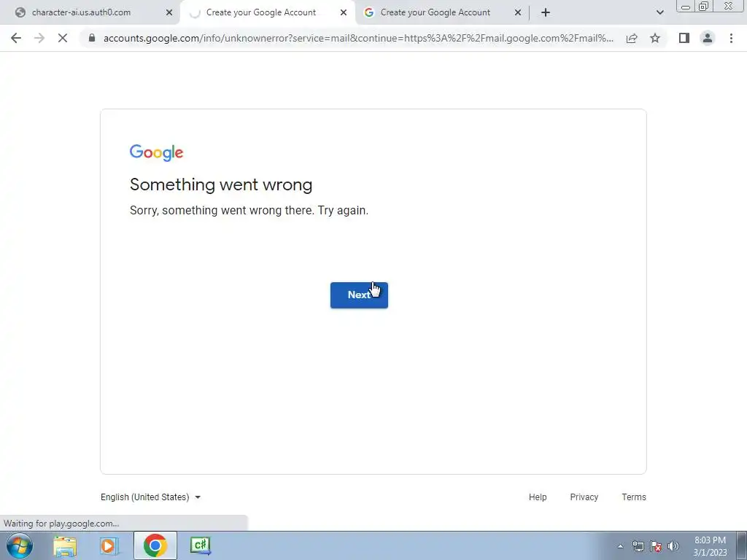Click the Try again message text
Image resolution: width=747 pixels, height=560 pixels.
pyautogui.click(x=249, y=211)
